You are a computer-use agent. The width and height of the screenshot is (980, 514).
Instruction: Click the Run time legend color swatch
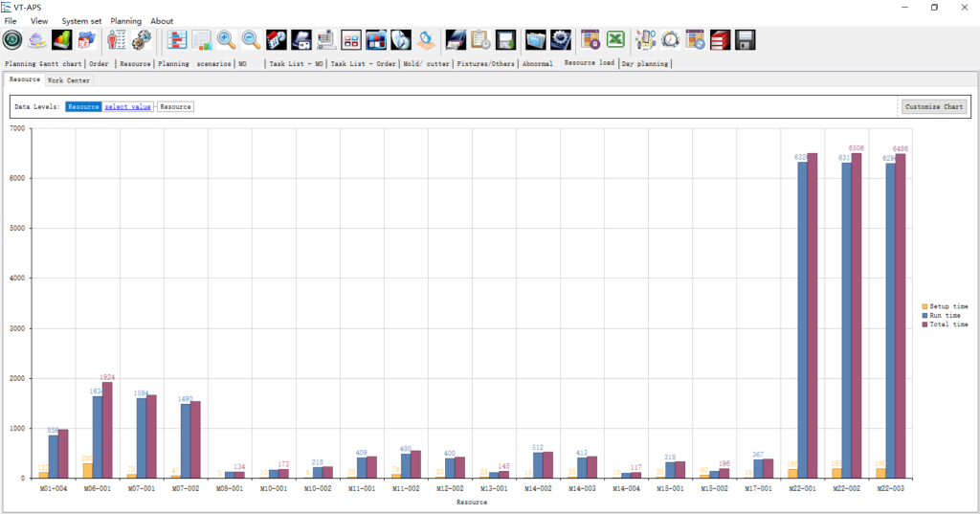pyautogui.click(x=924, y=315)
